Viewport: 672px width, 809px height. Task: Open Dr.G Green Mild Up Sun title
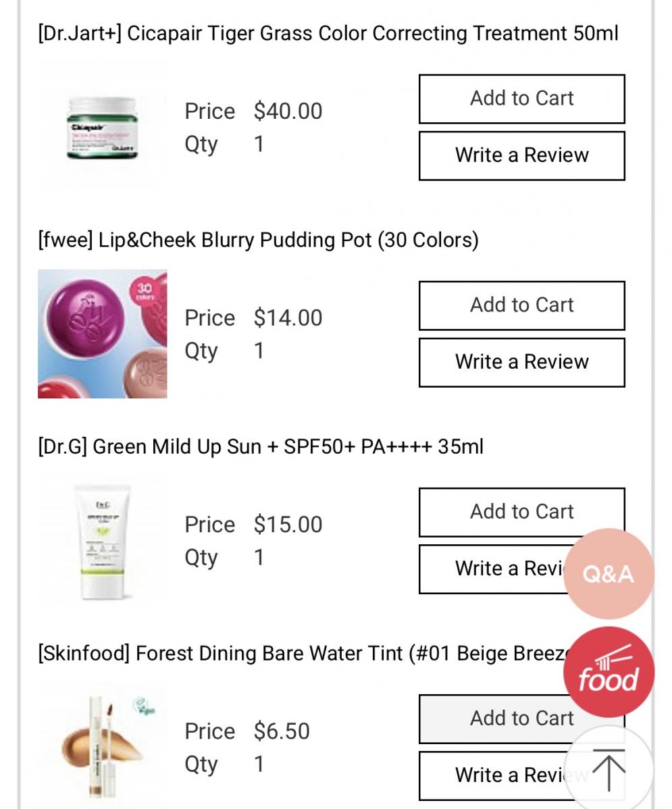(261, 446)
